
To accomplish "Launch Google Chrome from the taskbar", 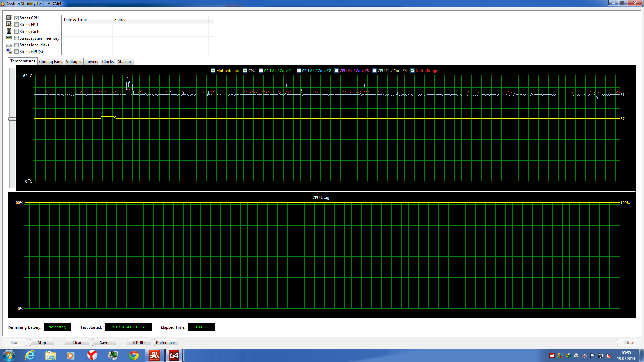I will click(x=134, y=355).
